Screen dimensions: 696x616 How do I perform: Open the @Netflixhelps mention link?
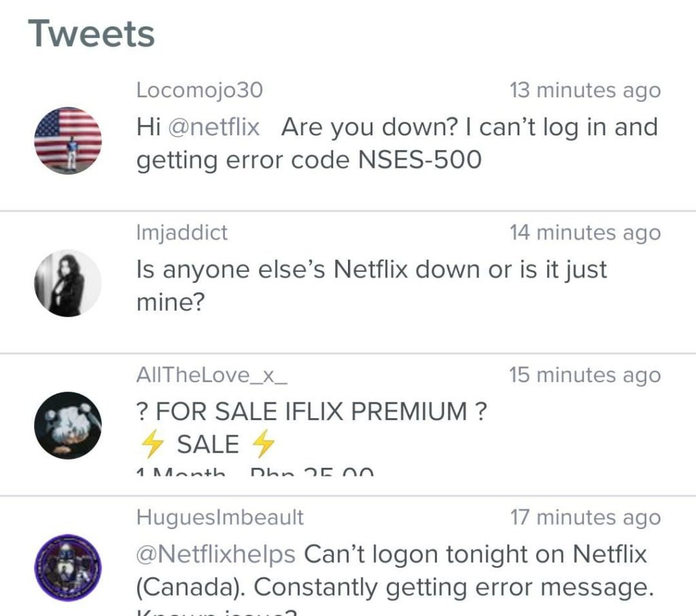tap(215, 553)
